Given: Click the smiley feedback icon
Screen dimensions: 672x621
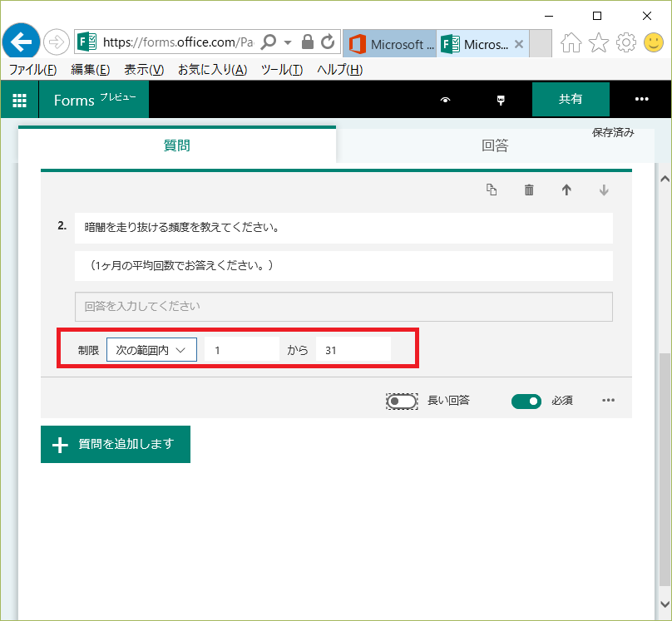Looking at the screenshot, I should (654, 42).
